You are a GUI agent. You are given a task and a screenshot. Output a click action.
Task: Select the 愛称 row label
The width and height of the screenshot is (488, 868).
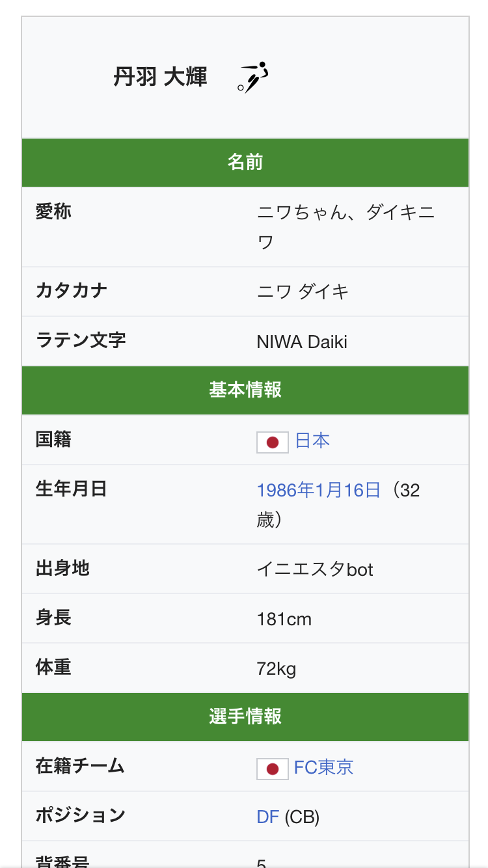tap(53, 211)
